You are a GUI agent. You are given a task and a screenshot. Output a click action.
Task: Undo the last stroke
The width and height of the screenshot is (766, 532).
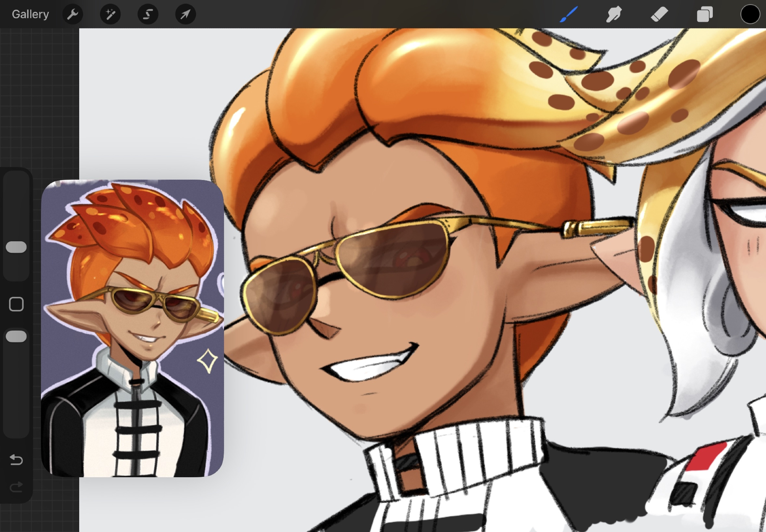[16, 459]
